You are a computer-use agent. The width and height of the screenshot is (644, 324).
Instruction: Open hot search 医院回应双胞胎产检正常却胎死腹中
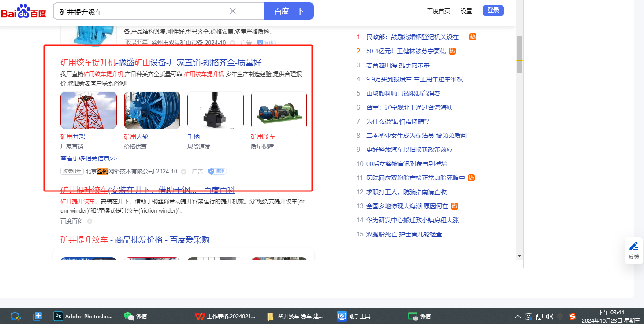[416, 178]
